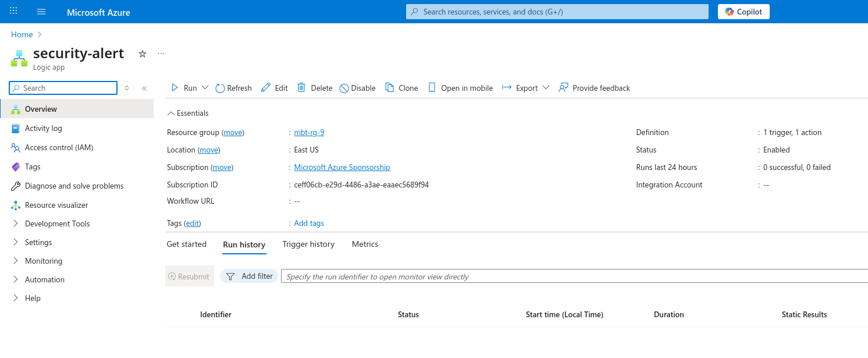Click Delete trash toolbar button
The width and height of the screenshot is (868, 358).
coord(315,88)
